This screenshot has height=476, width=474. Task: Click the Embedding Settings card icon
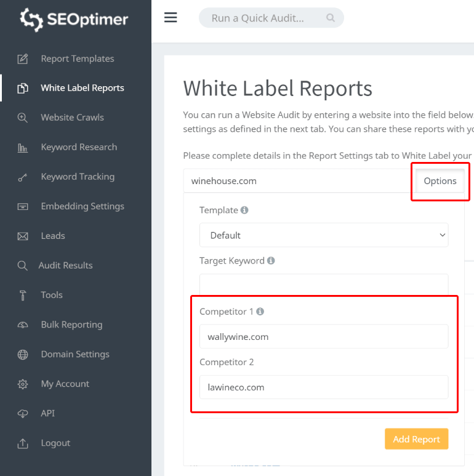23,207
